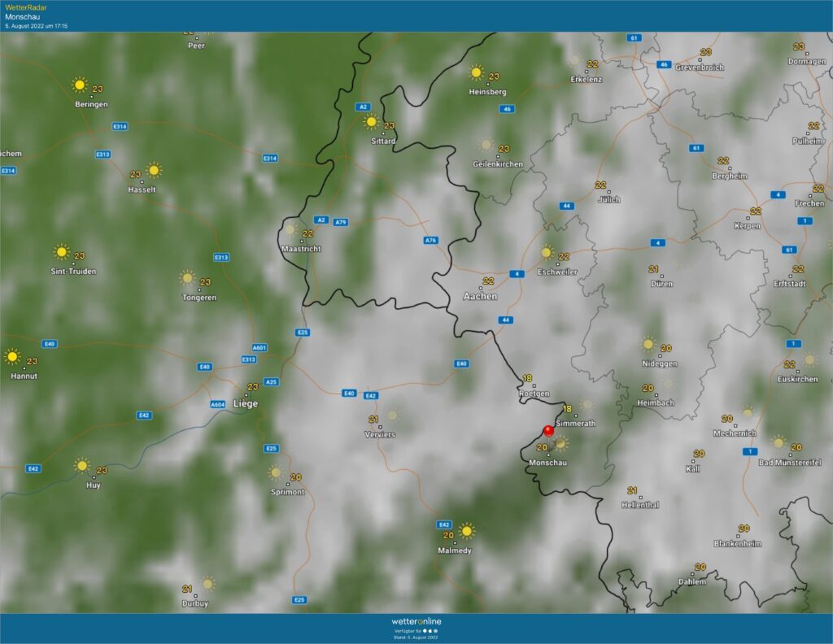Image resolution: width=833 pixels, height=644 pixels.
Task: Click the Erkelenz town label
Action: (x=587, y=79)
